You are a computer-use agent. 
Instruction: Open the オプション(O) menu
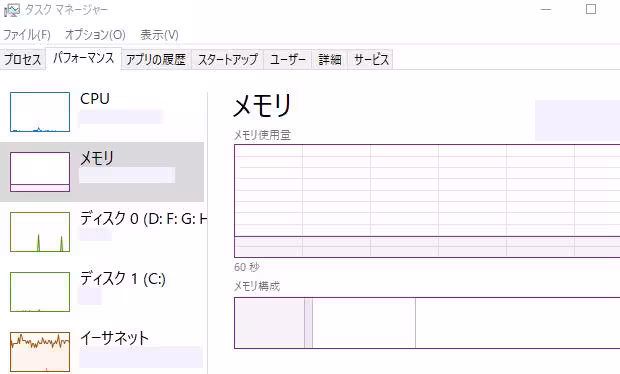95,35
